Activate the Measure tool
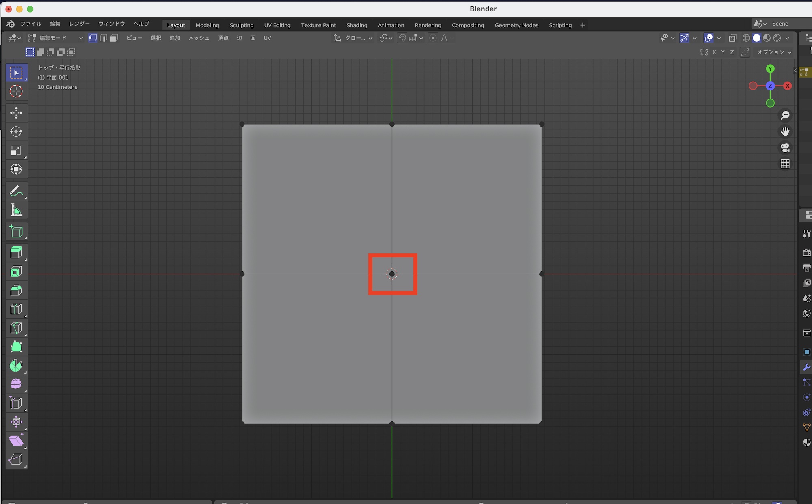Screen dimensions: 812x504 [x=16, y=210]
